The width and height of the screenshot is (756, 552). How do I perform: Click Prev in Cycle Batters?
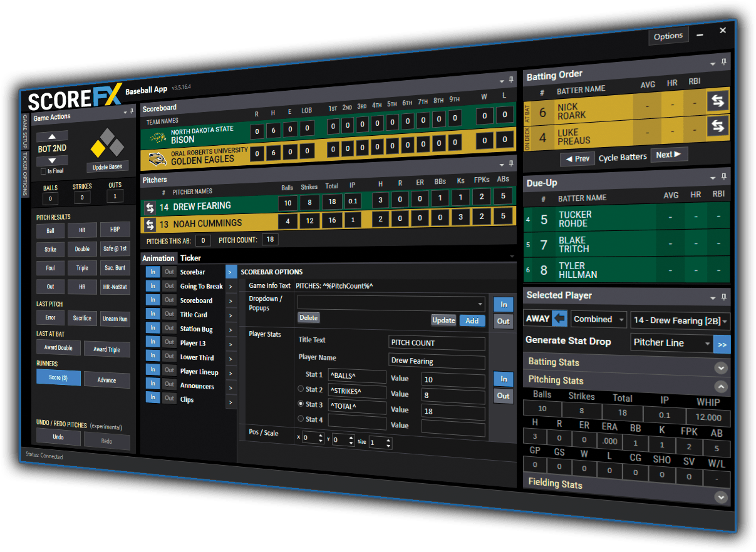click(577, 158)
